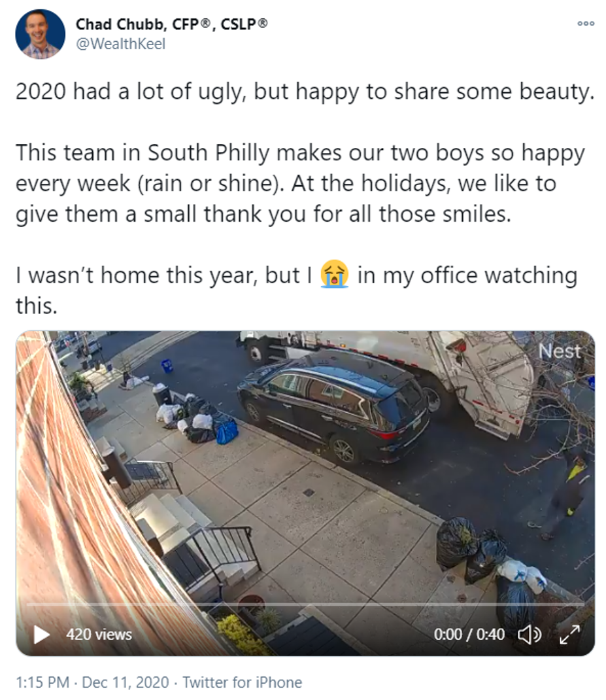Image resolution: width=606 pixels, height=700 pixels.
Task: Mute the video with the speaker icon
Action: click(x=530, y=635)
